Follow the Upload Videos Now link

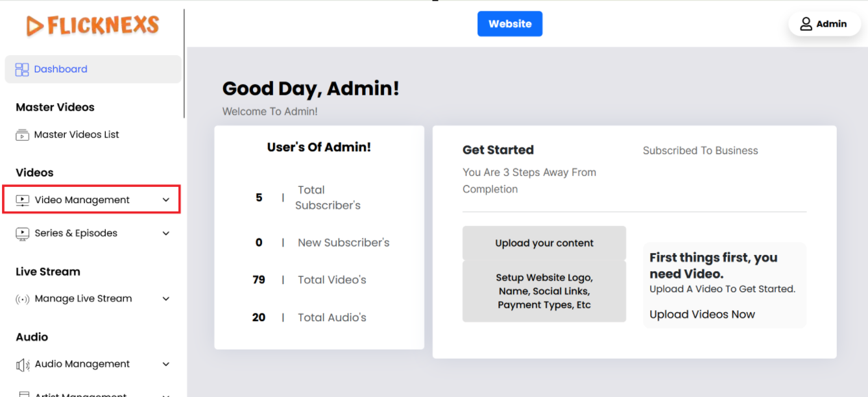pyautogui.click(x=702, y=315)
